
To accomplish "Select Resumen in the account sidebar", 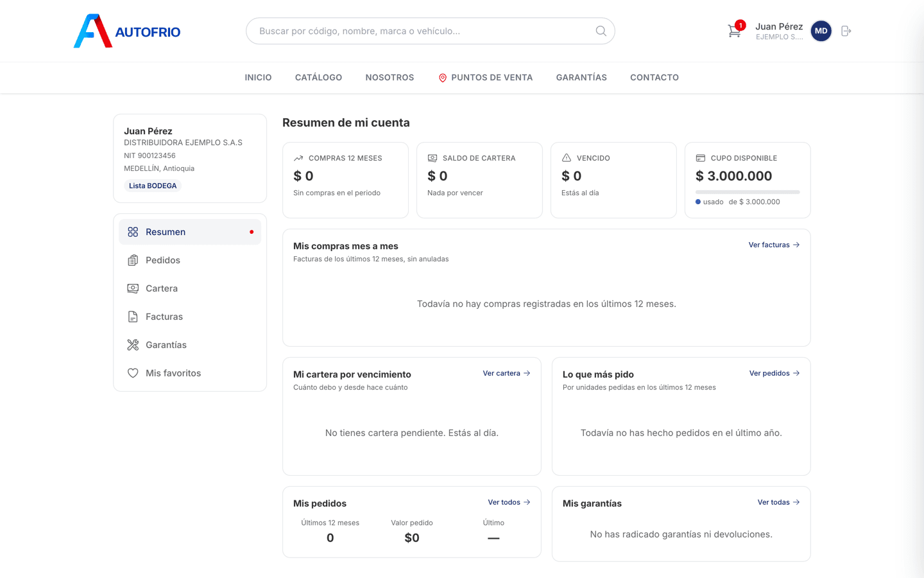I will point(190,232).
